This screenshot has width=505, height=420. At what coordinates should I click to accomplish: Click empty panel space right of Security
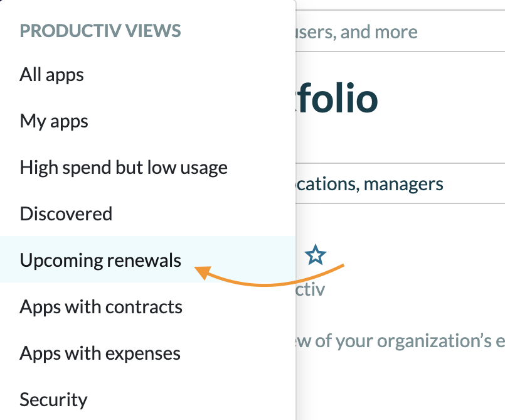[188, 400]
